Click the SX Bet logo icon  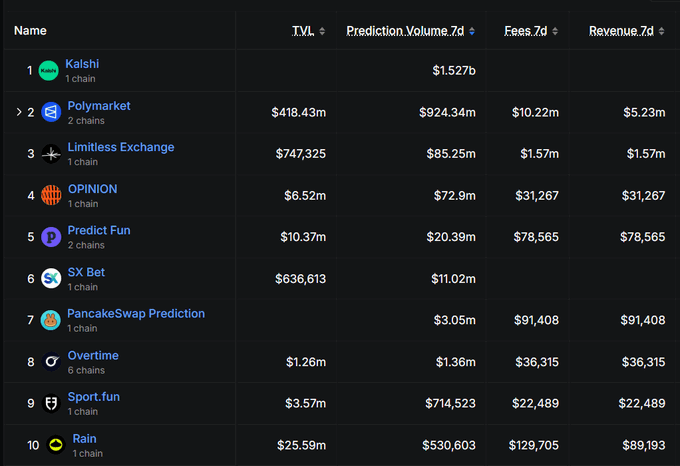[51, 278]
